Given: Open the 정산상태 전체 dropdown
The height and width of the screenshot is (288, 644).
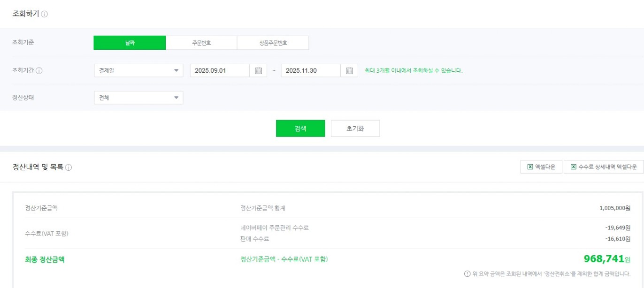Looking at the screenshot, I should tap(138, 98).
